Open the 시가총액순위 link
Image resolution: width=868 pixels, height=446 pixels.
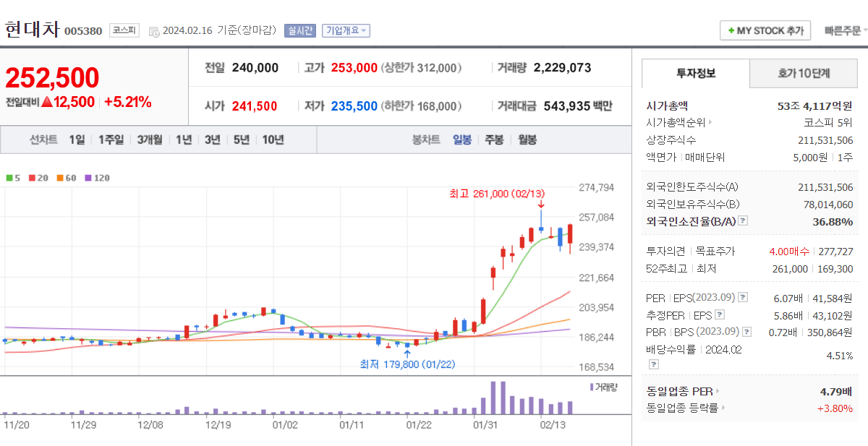(676, 123)
